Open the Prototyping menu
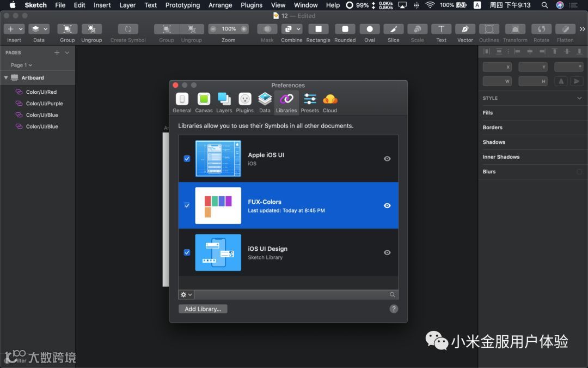The height and width of the screenshot is (368, 588). (x=182, y=5)
